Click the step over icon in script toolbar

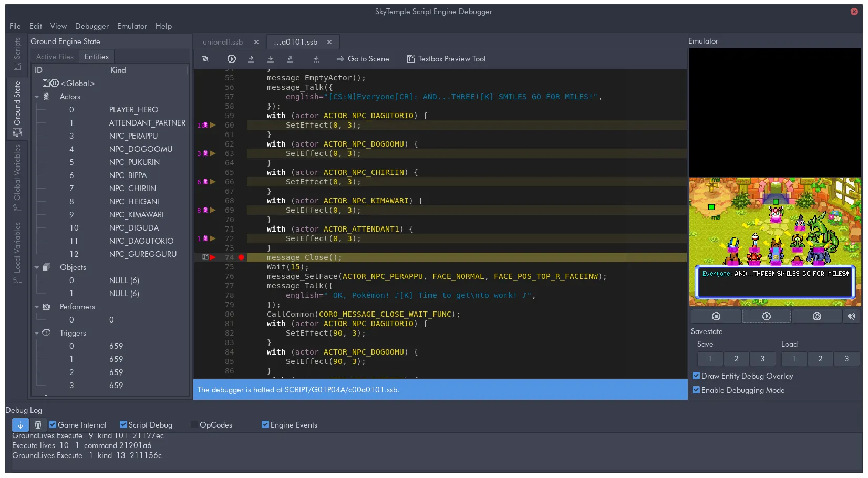(251, 59)
